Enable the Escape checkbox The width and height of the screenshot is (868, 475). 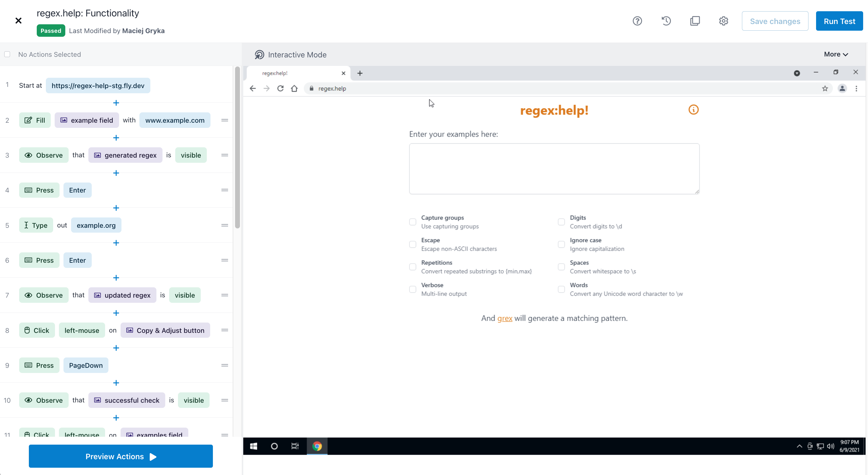pyautogui.click(x=412, y=244)
